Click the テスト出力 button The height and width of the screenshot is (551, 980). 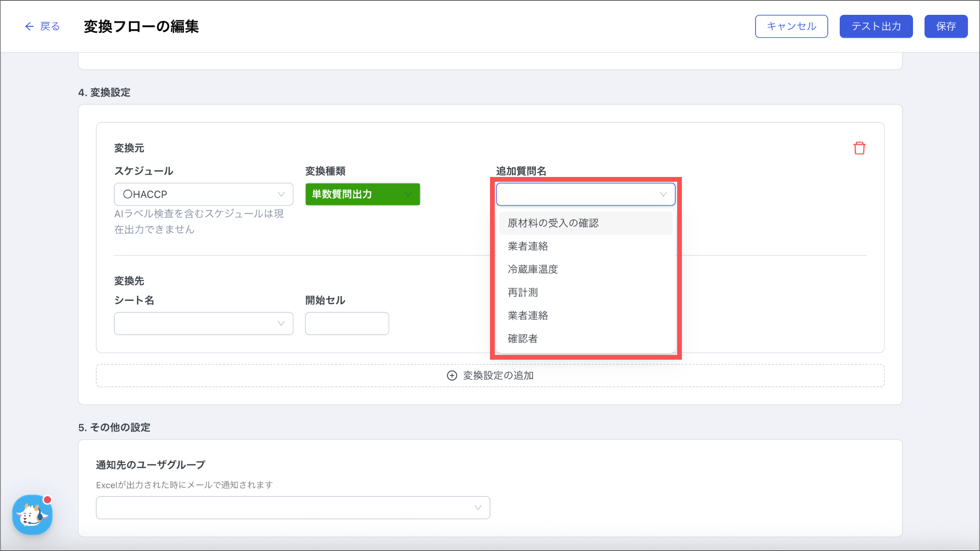click(876, 26)
